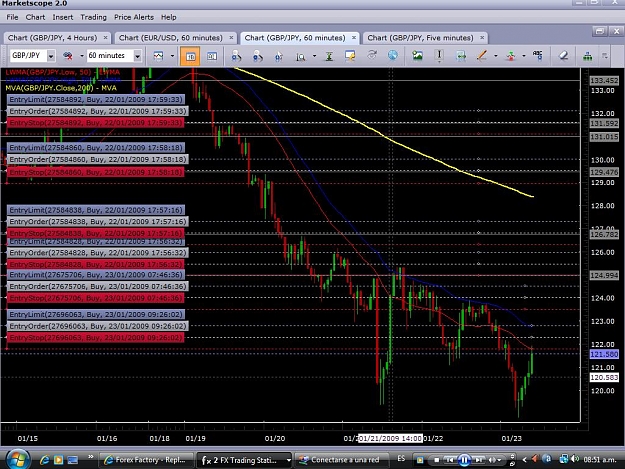
Task: Click the 121.580 current price label
Action: tap(604, 354)
